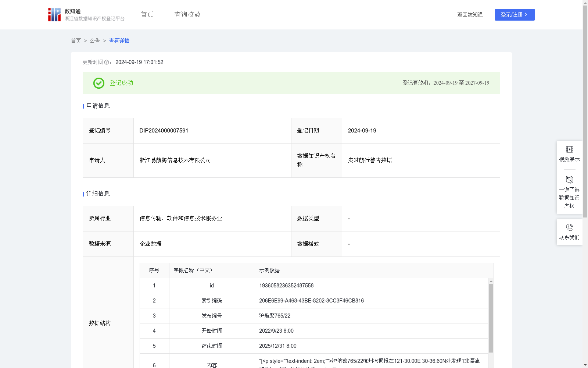Select the 首页 navigation menu item

pyautogui.click(x=146, y=14)
